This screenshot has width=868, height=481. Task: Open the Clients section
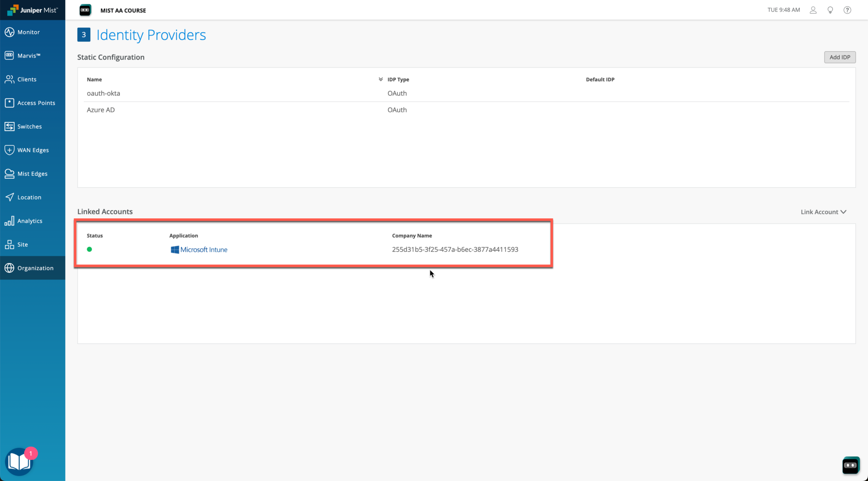coord(26,79)
